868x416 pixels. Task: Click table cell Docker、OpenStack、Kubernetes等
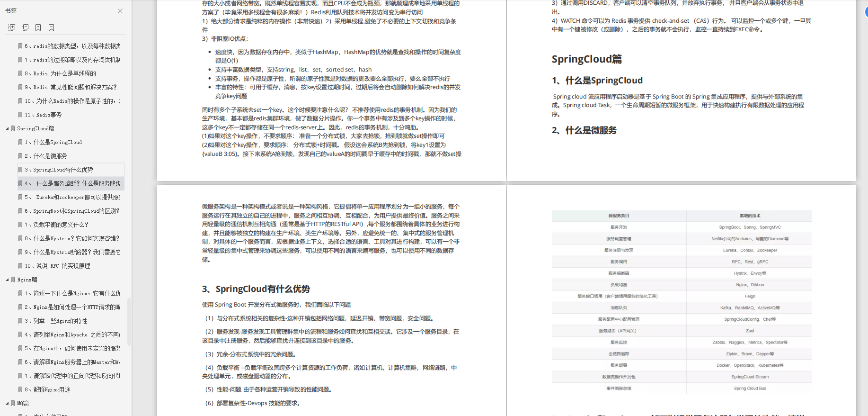pyautogui.click(x=750, y=365)
